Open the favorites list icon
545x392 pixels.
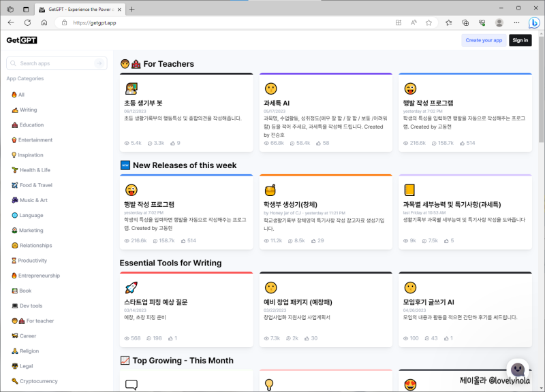point(448,22)
